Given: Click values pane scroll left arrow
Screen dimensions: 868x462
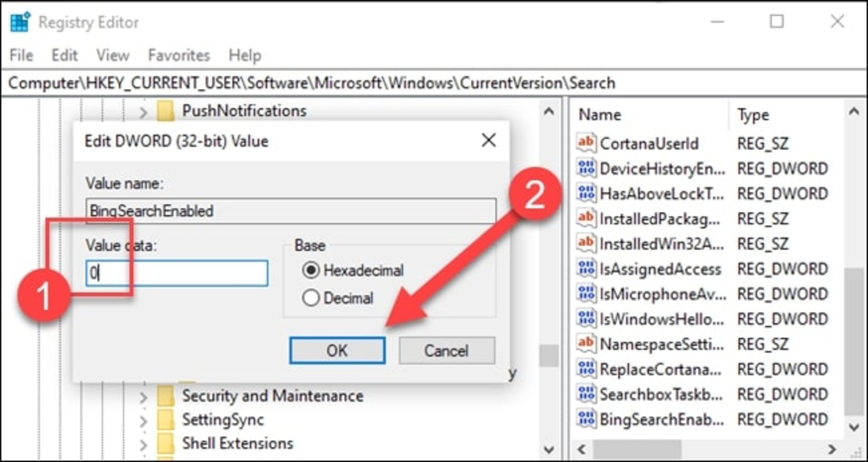Looking at the screenshot, I should click(582, 449).
